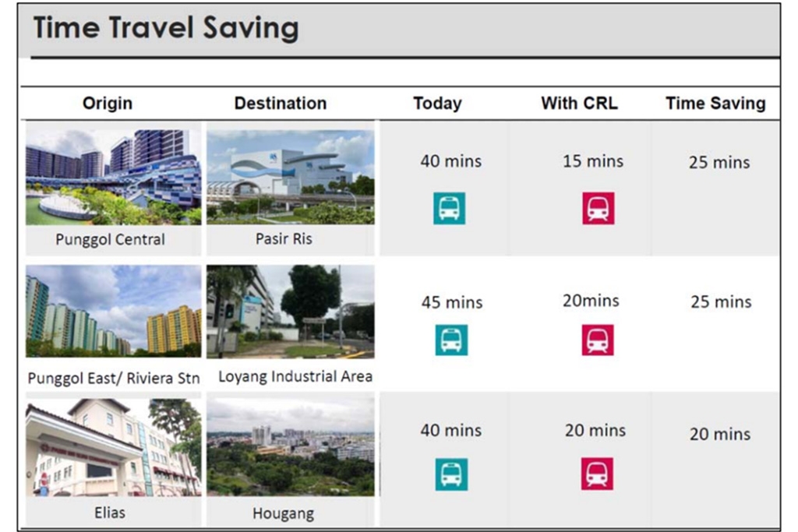Click the 20 mins time saving for Hougang
Screen dimensions: 798x532
(x=720, y=434)
